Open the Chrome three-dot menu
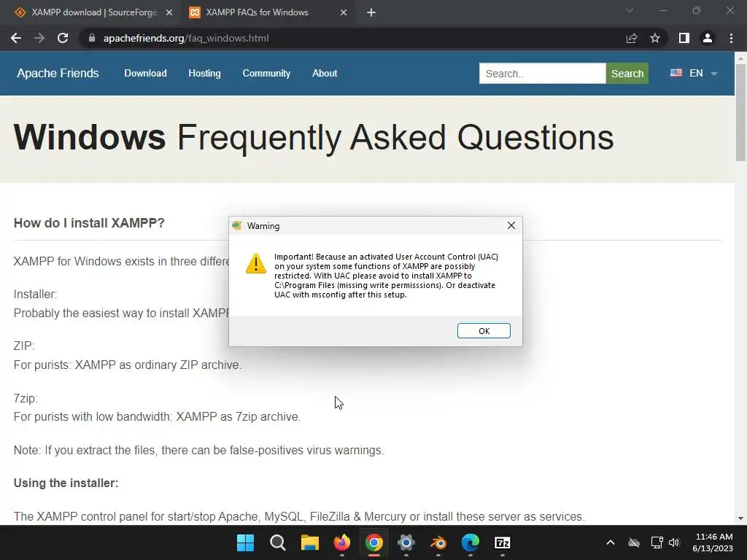The image size is (747, 560). point(731,38)
